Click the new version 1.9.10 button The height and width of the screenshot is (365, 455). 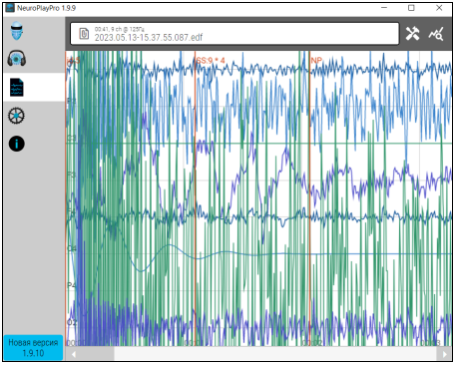tap(33, 348)
